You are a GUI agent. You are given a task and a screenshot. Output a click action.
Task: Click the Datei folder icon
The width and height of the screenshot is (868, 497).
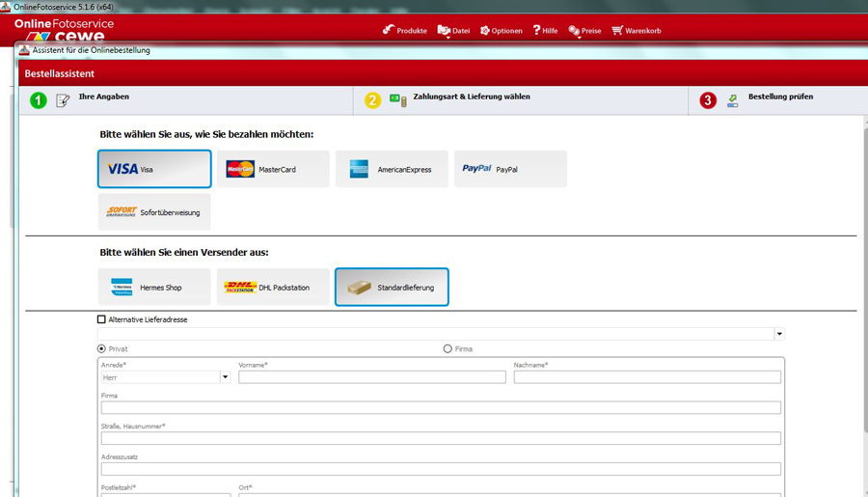[444, 31]
